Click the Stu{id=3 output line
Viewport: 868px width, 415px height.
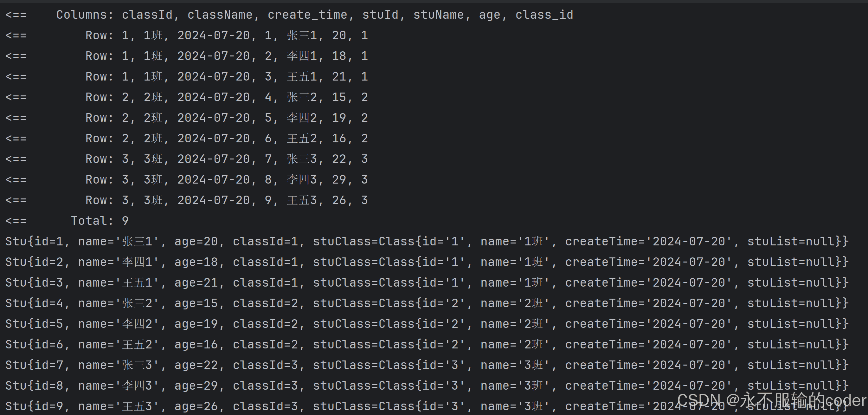click(427, 282)
